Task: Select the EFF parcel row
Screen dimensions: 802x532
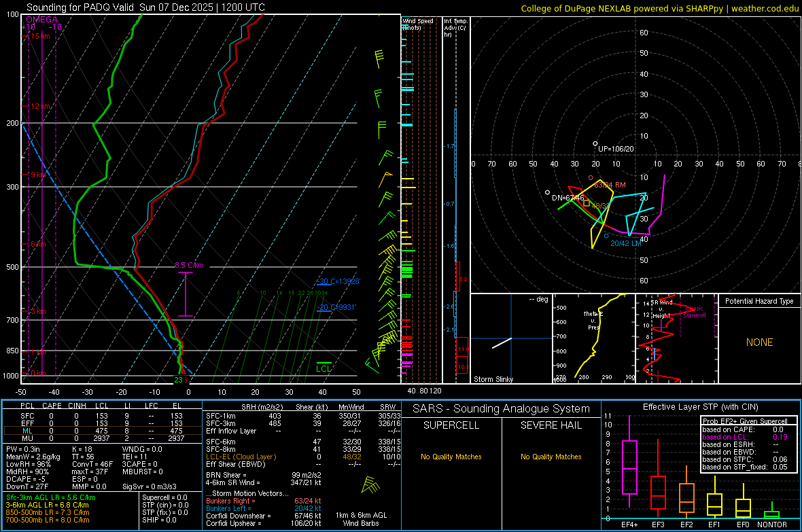Action: point(102,423)
